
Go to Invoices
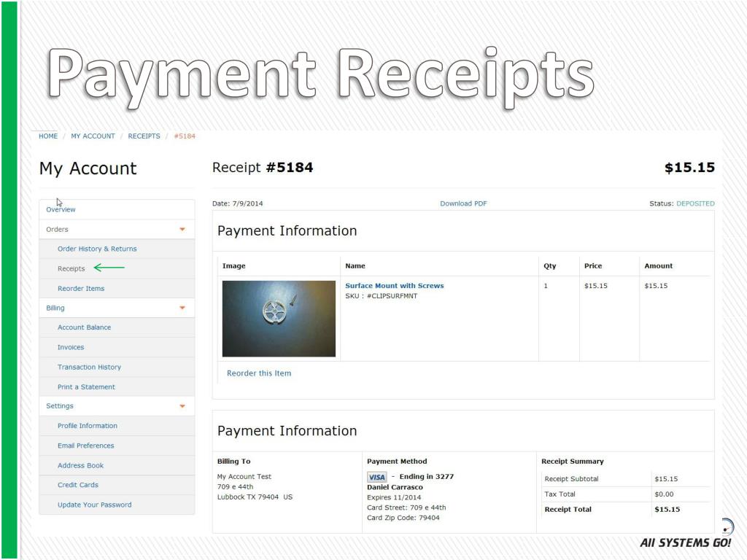(x=71, y=348)
